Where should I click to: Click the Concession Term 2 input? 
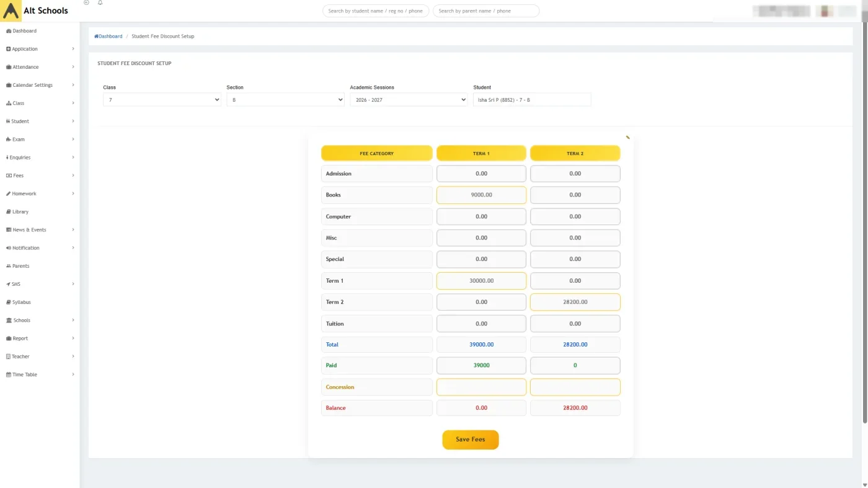[x=575, y=388]
